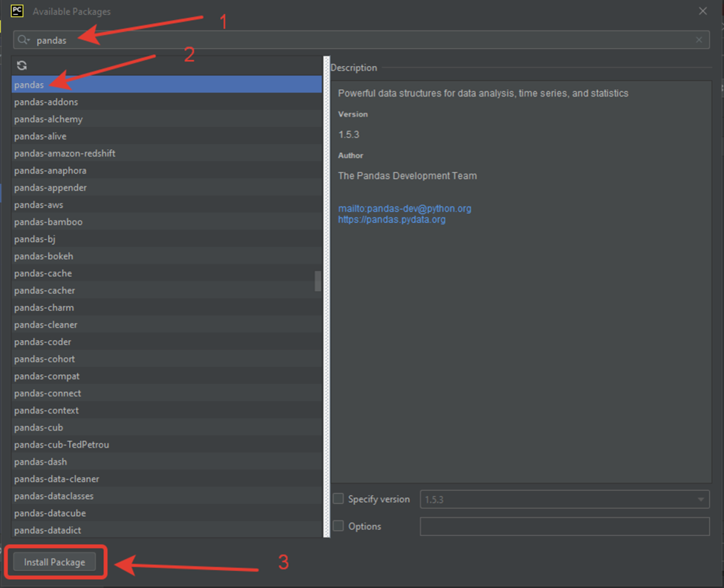Viewport: 724px width, 588px height.
Task: Enable the Specify version checkbox
Action: pyautogui.click(x=339, y=499)
